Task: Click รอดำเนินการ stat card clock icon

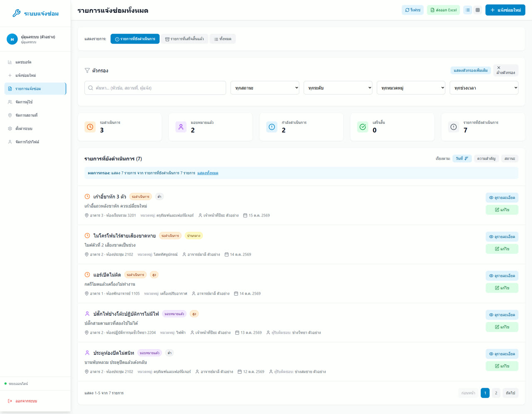Action: (x=90, y=127)
